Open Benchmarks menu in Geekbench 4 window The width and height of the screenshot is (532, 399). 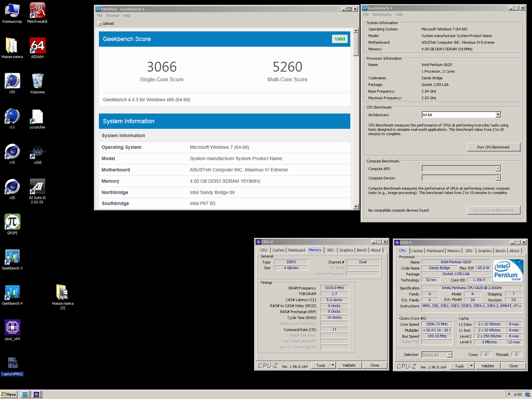pyautogui.click(x=382, y=15)
